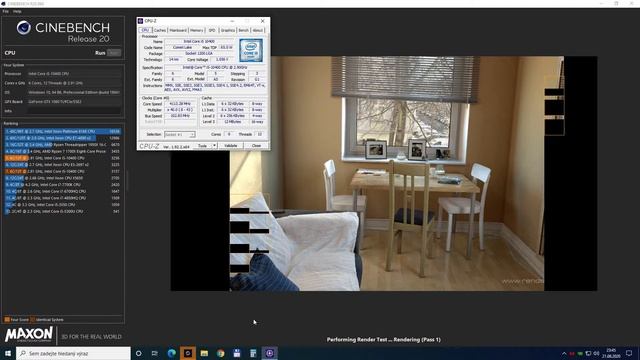
Task: Switch to the CPU tab in CPU-Z
Action: tap(145, 30)
